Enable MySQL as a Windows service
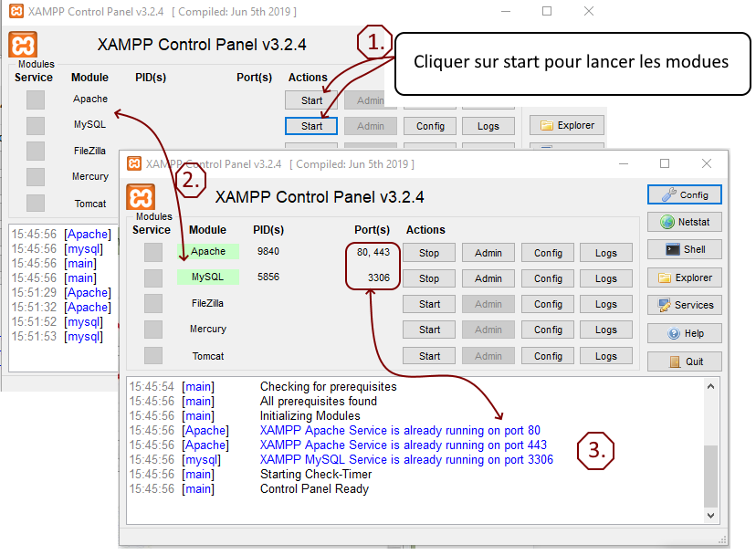Screen dimensions: 756x555 click(152, 277)
